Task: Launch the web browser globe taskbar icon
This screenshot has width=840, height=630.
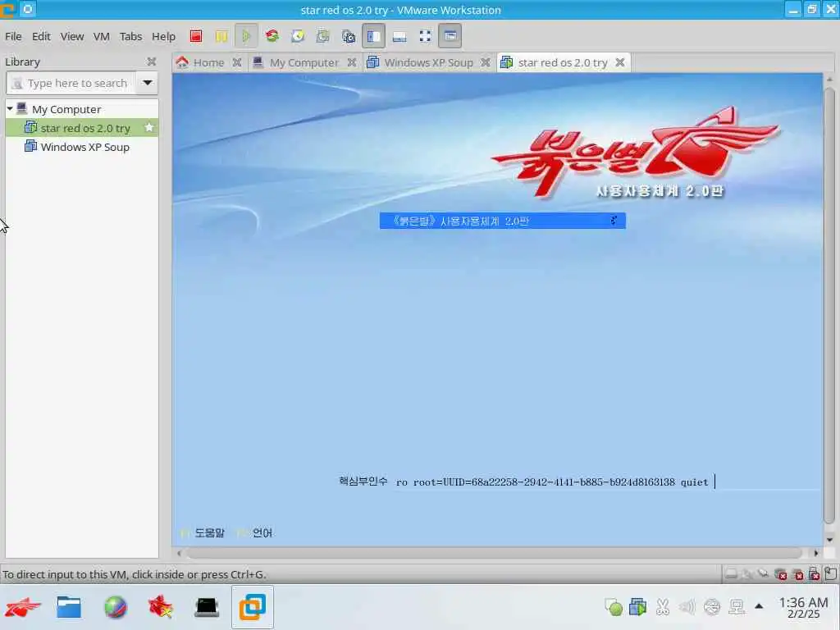Action: point(115,607)
